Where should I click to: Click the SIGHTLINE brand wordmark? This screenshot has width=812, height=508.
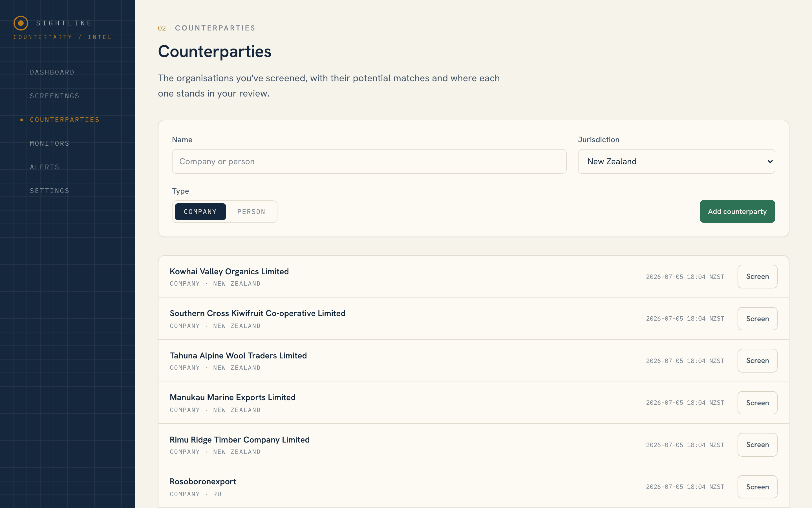click(x=64, y=23)
